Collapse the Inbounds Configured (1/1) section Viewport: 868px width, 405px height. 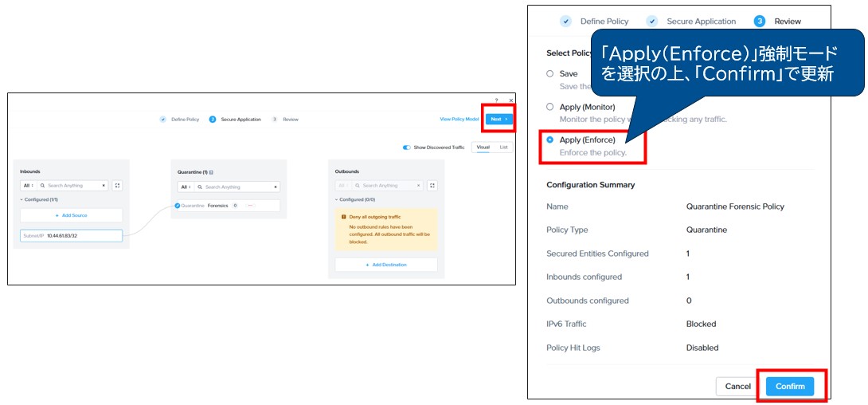39,200
